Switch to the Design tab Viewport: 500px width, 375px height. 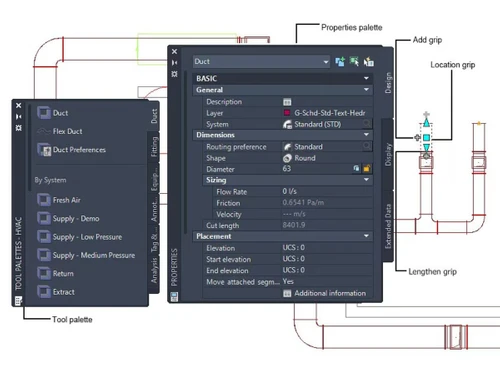pos(388,83)
